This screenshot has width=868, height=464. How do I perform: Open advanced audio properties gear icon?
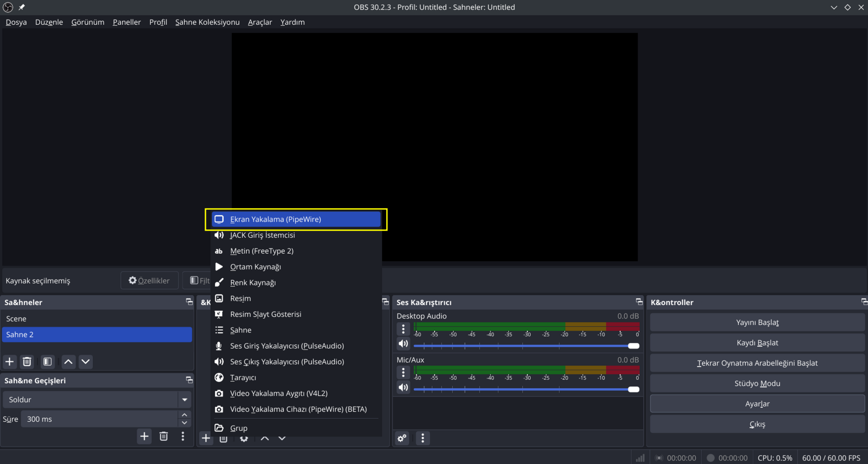coord(402,438)
